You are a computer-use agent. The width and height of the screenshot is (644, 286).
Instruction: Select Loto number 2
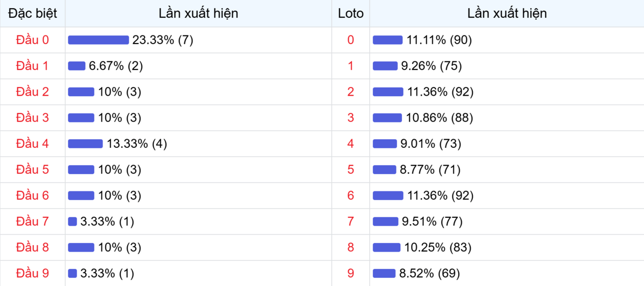pyautogui.click(x=350, y=92)
